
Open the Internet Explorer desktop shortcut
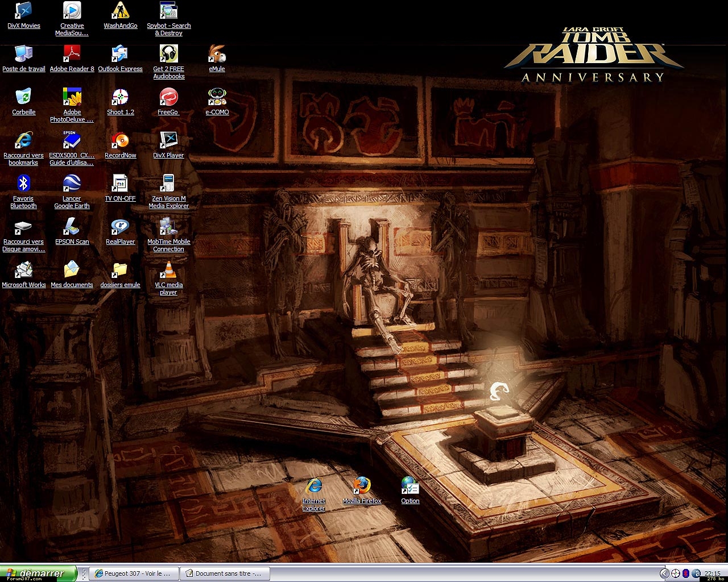(314, 494)
